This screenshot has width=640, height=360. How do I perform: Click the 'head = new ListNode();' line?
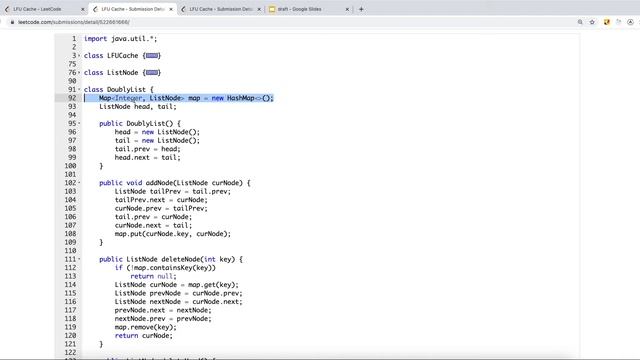point(157,132)
